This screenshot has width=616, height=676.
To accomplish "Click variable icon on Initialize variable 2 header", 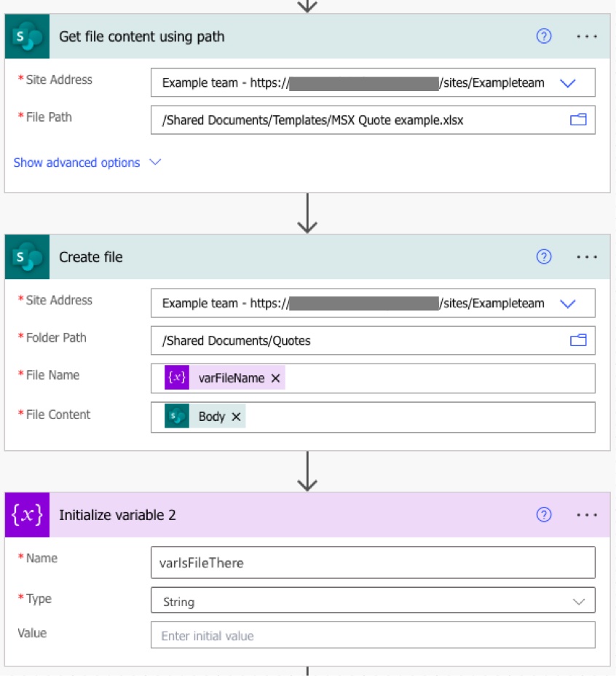I will tap(27, 515).
